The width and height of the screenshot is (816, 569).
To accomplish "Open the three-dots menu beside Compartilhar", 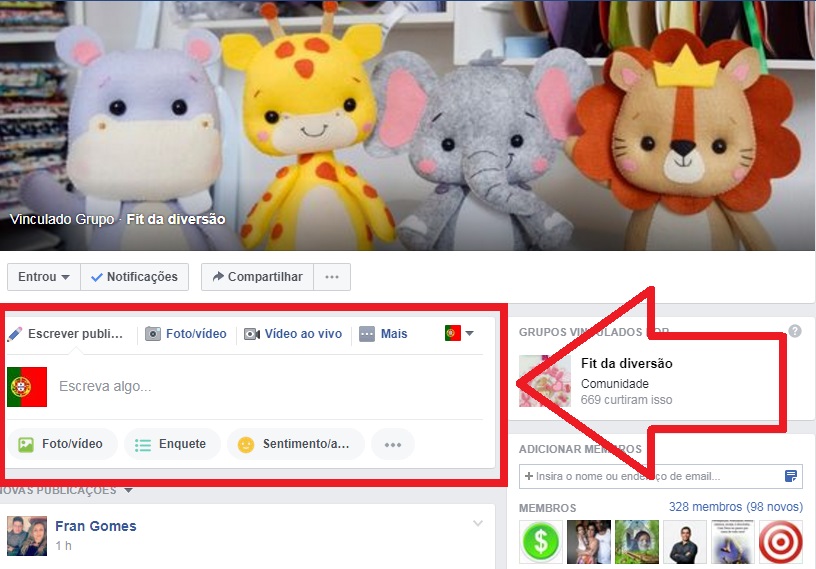I will pos(332,277).
